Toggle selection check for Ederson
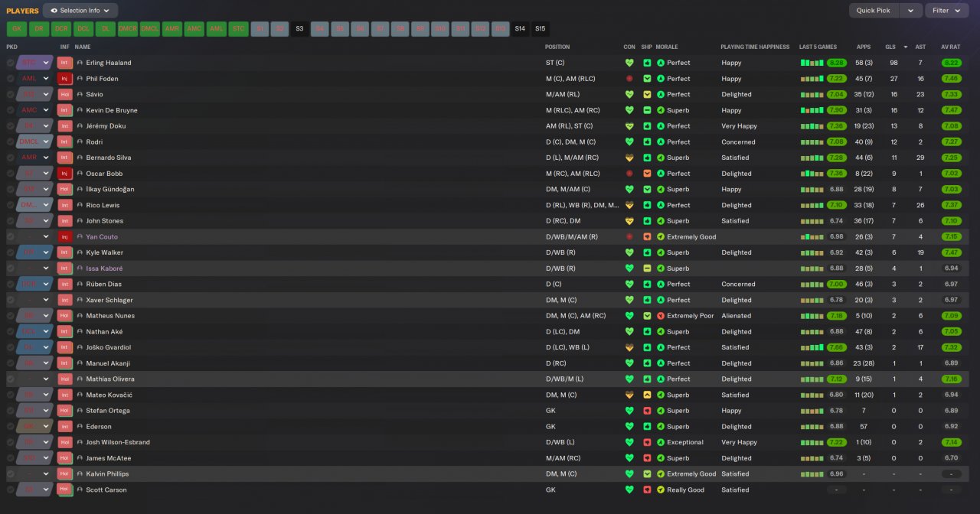Viewport: 980px width, 514px height. coord(11,426)
